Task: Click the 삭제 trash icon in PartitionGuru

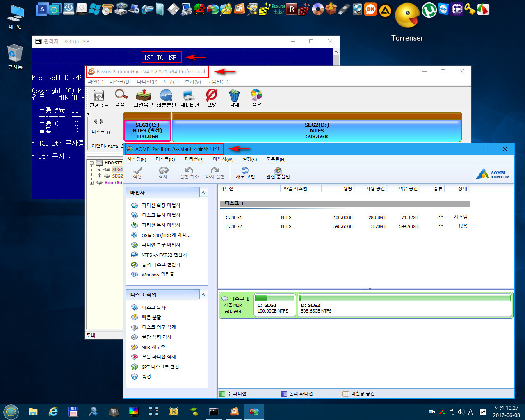Action: point(234,98)
